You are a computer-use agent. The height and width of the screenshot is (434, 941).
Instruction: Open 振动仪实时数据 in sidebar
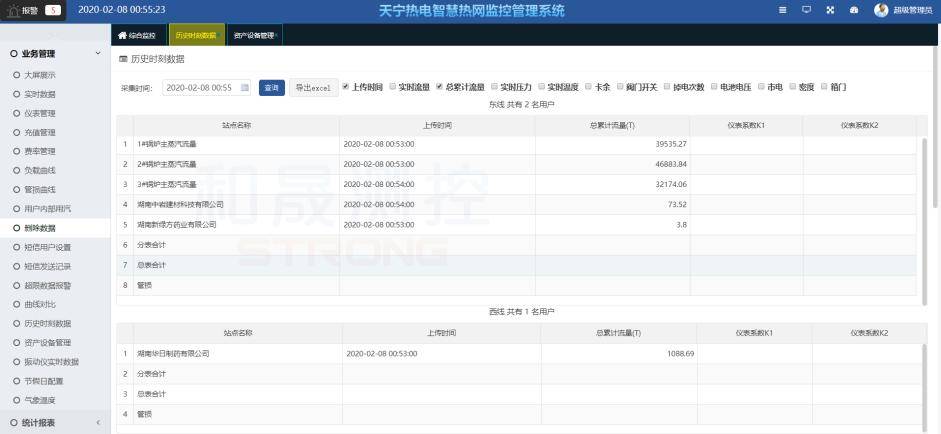tap(51, 362)
